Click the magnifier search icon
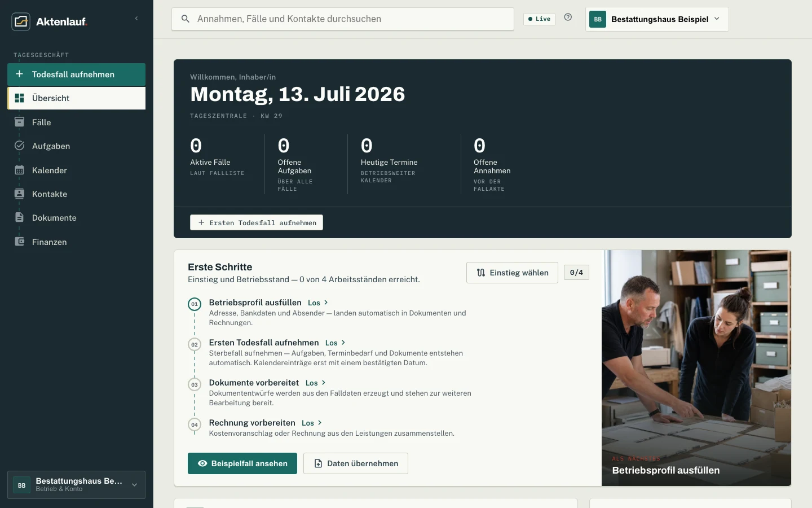This screenshot has width=812, height=508. pos(185,19)
